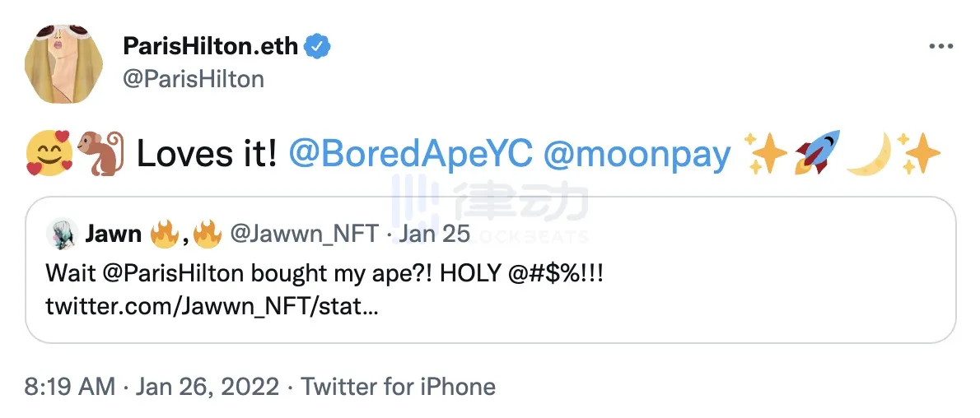Screen dimensions: 980x418
Task: Open the three-dot more options menu
Action: tap(940, 47)
